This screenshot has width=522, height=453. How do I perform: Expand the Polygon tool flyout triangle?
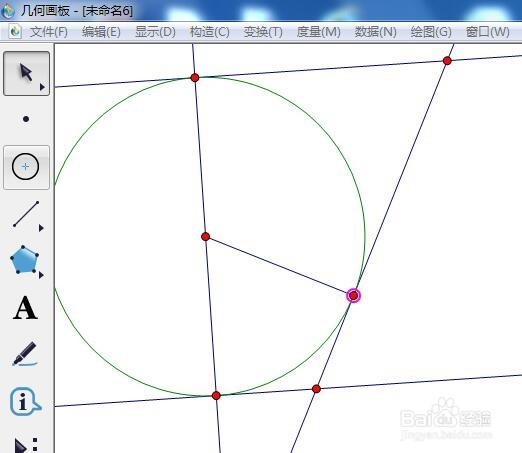[41, 275]
